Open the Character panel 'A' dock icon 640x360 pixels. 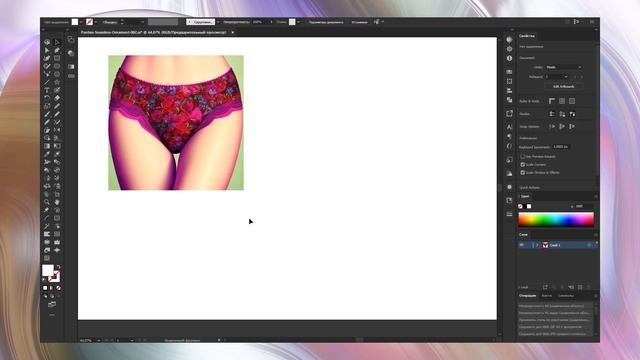[509, 127]
